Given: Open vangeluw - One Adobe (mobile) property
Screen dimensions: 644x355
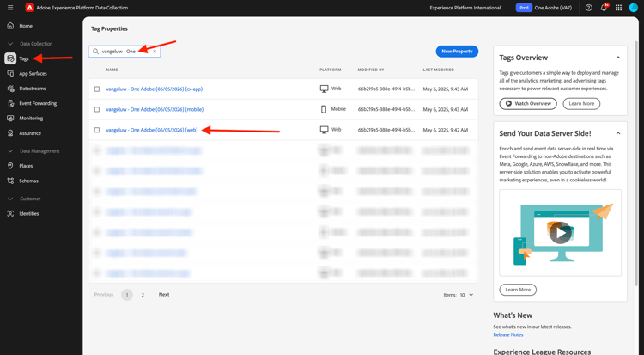Looking at the screenshot, I should coord(155,109).
